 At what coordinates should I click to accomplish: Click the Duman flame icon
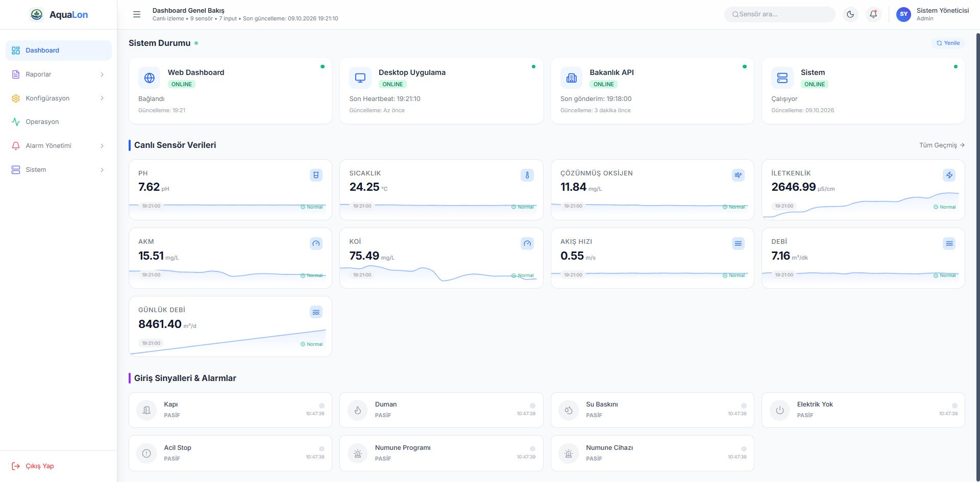point(358,410)
